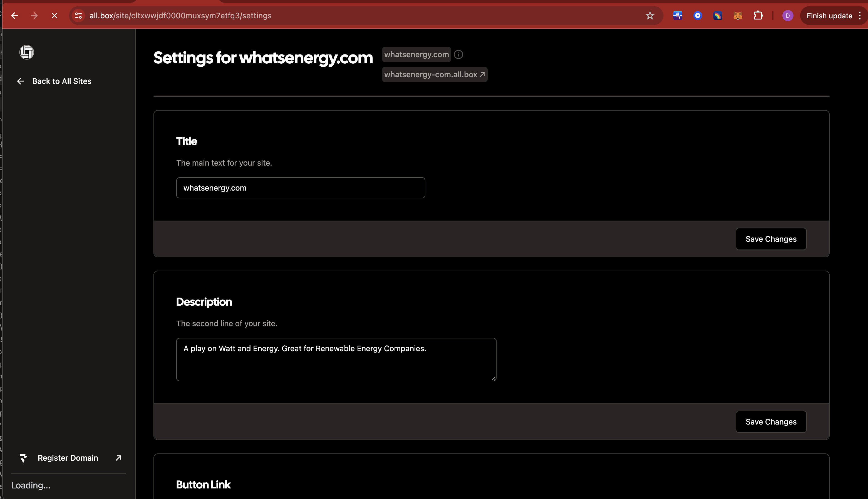Open the browser three-dot menu
Image resolution: width=868 pixels, height=499 pixels.
(860, 16)
